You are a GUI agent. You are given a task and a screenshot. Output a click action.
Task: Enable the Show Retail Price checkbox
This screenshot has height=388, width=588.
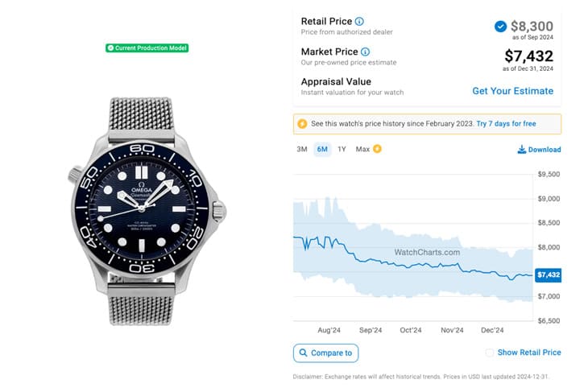(x=490, y=353)
